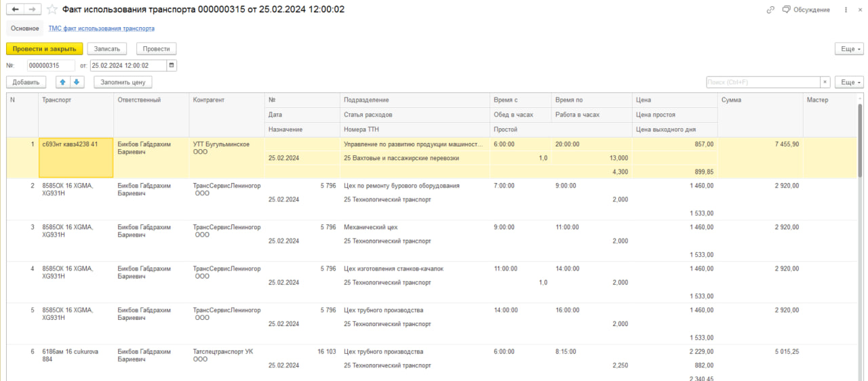
Task: Move selected row down with blue arrow
Action: [77, 82]
